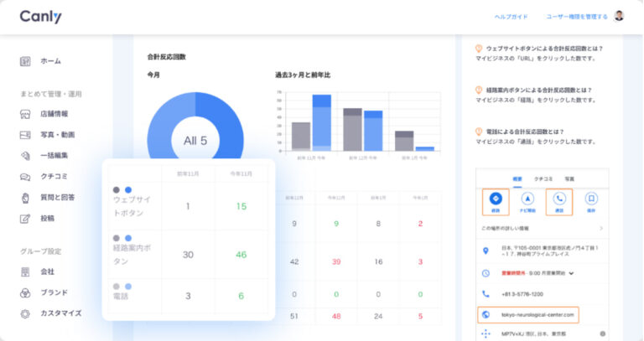Open the user avatar menu

coord(619,16)
